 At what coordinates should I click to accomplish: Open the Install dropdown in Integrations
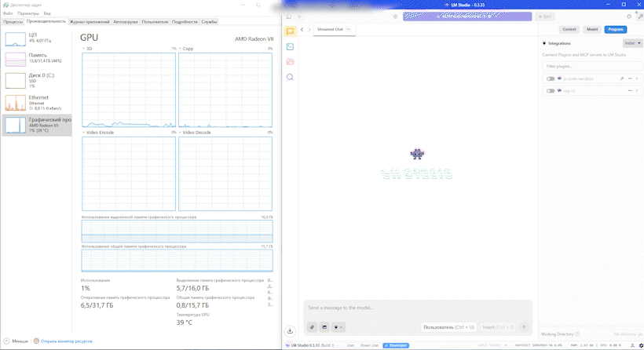pos(632,43)
